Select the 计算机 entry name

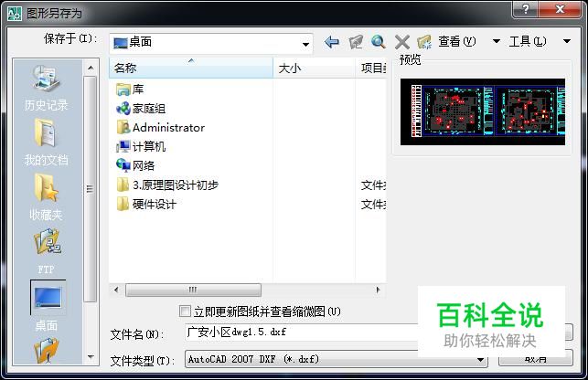149,146
